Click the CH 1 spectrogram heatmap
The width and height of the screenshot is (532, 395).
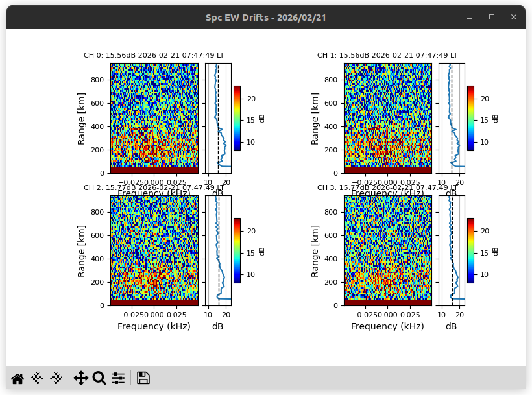(x=387, y=118)
